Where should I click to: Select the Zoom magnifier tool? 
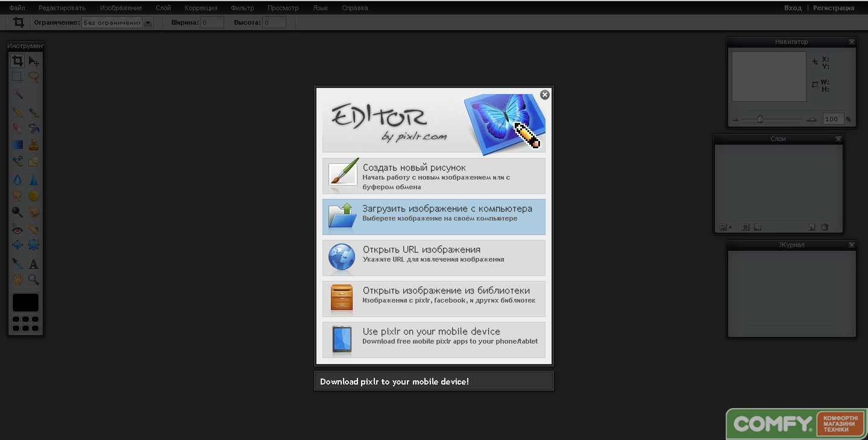click(x=34, y=280)
